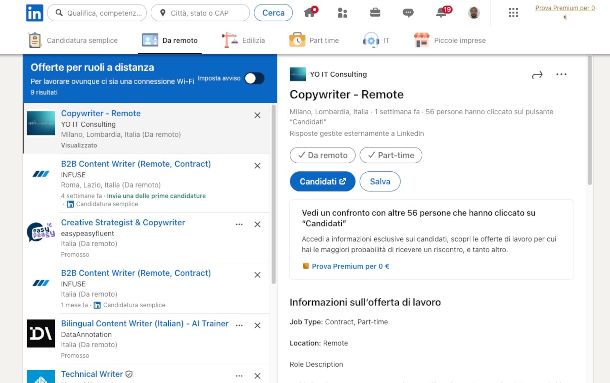
Task: Click the '8 risultati' results count
Action: [x=44, y=92]
